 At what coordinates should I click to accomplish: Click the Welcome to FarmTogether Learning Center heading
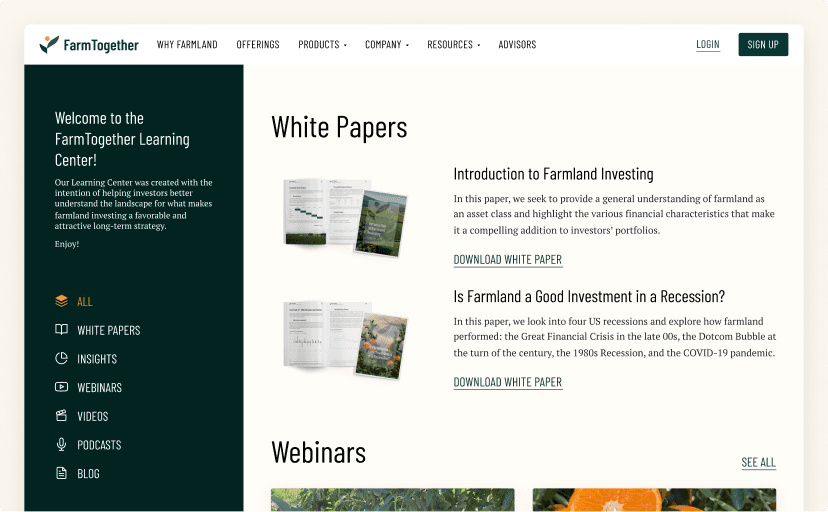(x=122, y=139)
